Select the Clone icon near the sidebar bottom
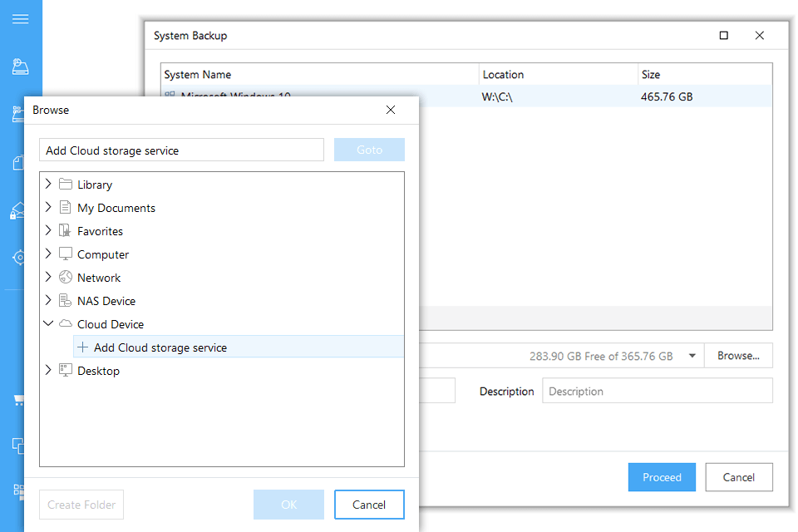798x532 pixels. click(x=18, y=446)
